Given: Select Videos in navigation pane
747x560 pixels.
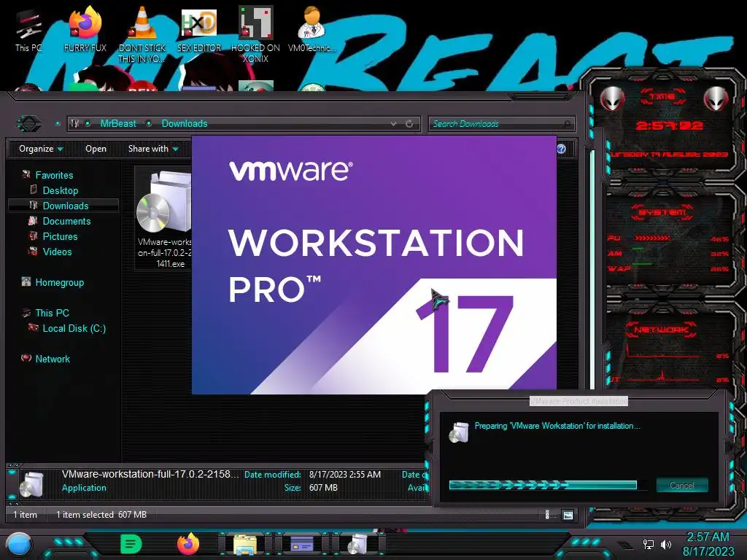Looking at the screenshot, I should 57,252.
